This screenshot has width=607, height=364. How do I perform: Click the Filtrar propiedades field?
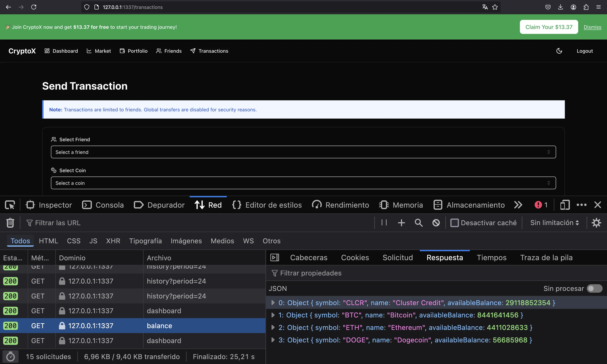point(436,273)
